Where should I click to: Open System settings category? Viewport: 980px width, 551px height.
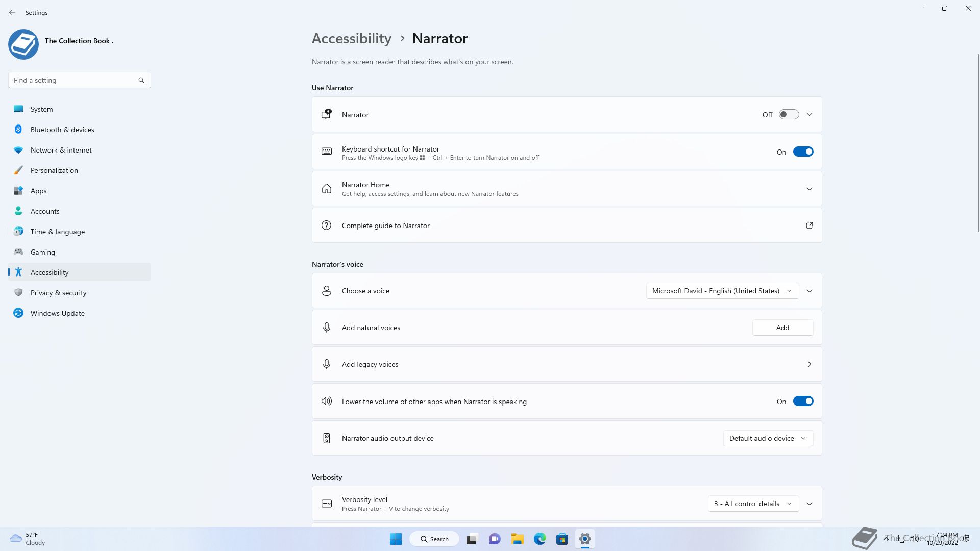80,109
